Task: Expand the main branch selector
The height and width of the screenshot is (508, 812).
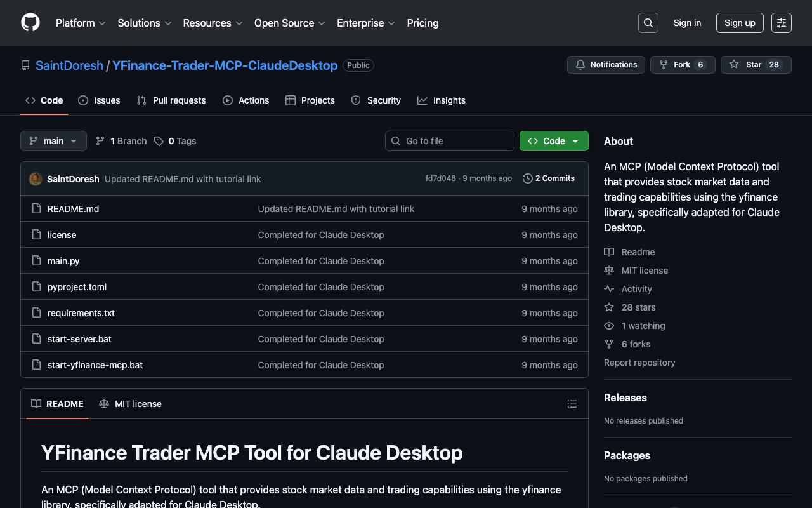Action: [x=53, y=141]
